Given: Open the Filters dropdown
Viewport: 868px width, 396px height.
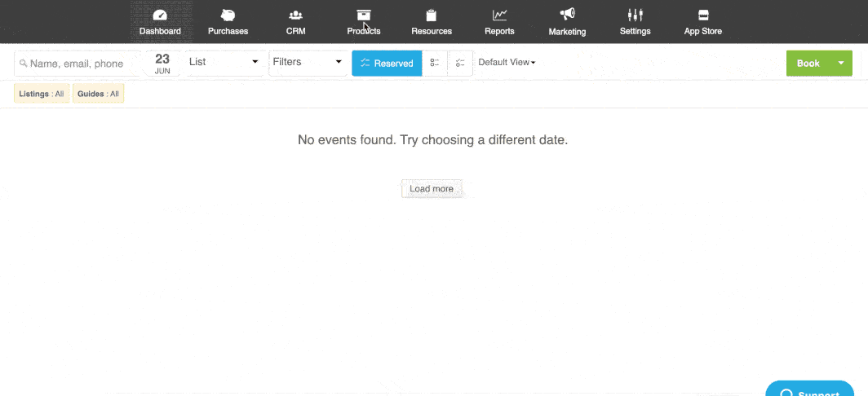Looking at the screenshot, I should 308,63.
